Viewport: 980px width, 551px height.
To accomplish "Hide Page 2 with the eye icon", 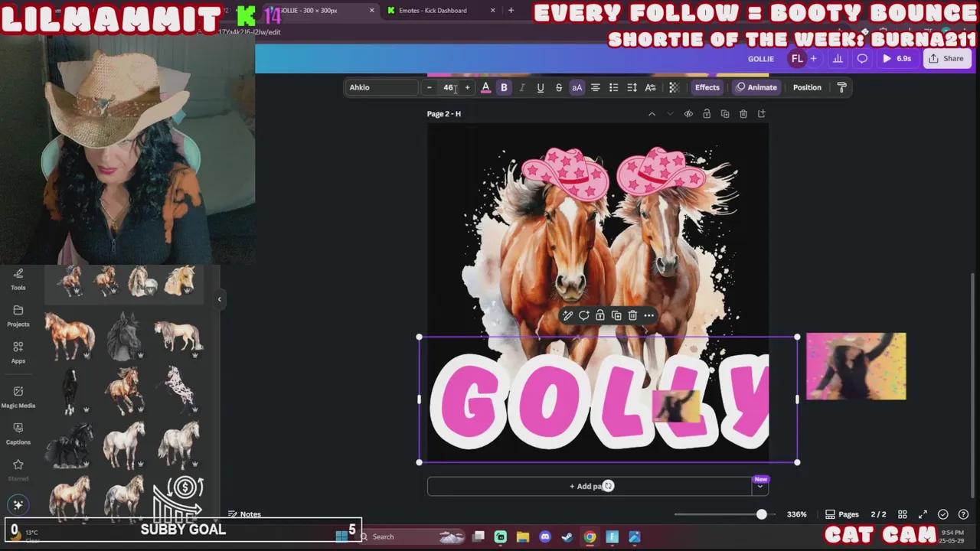I will coord(688,113).
